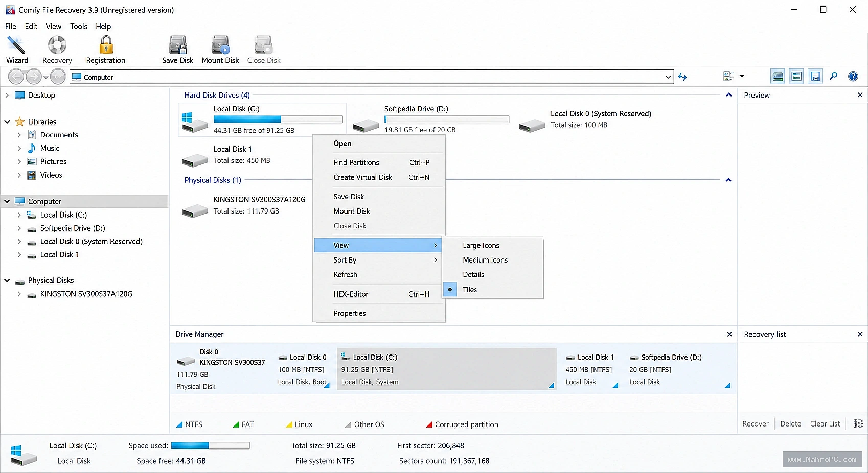Open search with magnifier icon
The image size is (868, 473).
(x=834, y=77)
